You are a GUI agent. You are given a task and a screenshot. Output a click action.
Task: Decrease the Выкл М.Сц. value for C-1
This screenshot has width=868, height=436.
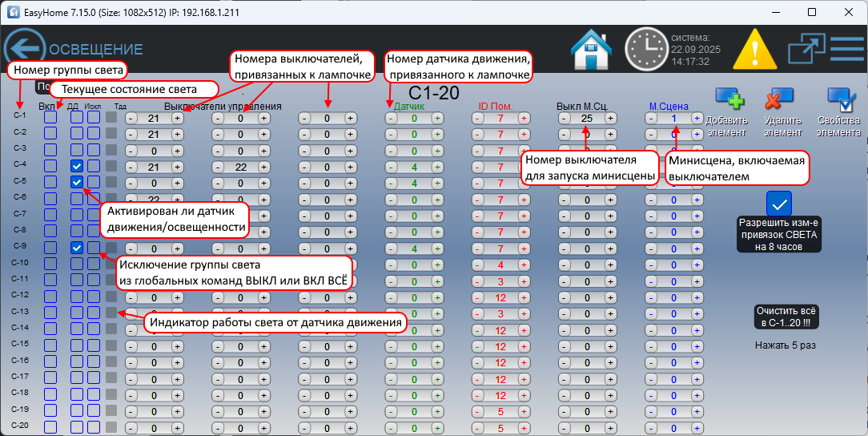point(564,118)
